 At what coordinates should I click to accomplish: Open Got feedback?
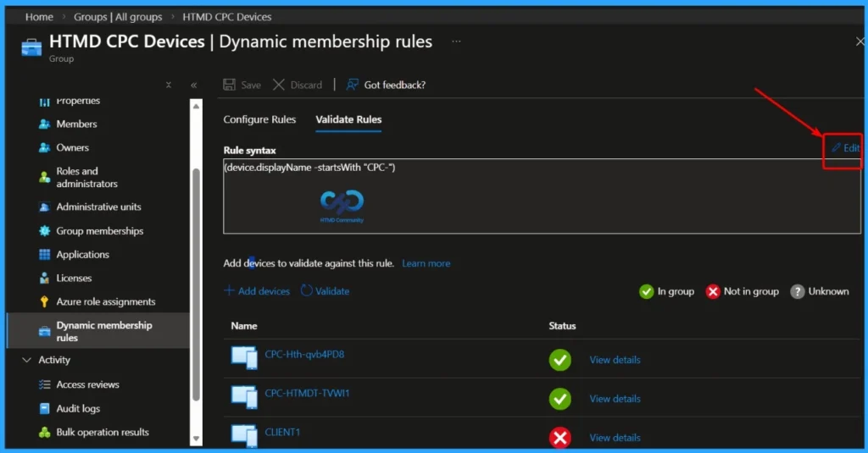click(x=386, y=85)
